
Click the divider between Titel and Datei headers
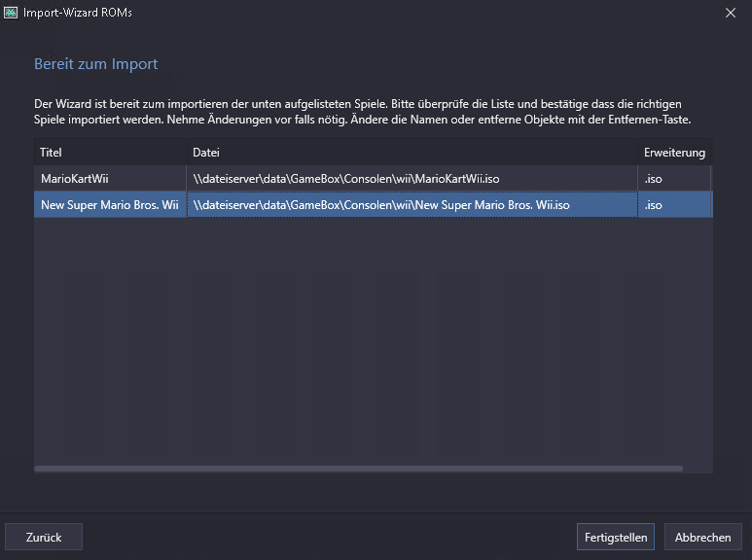tap(187, 153)
